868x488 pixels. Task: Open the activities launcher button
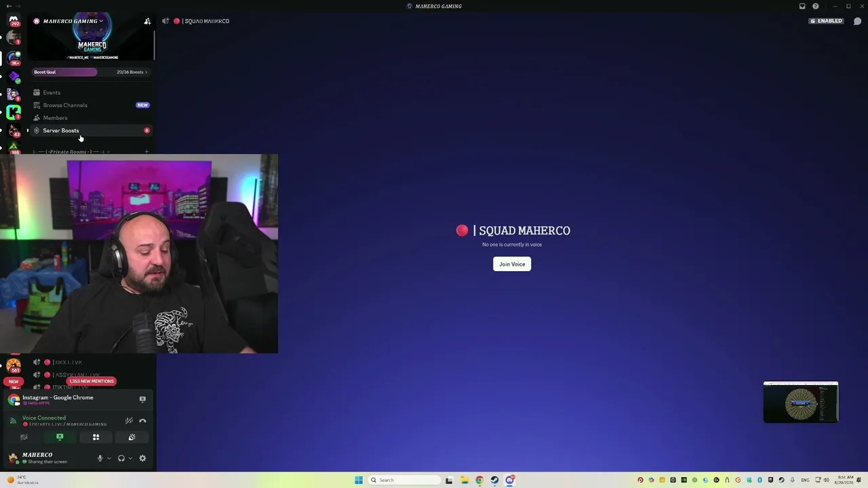[x=96, y=437]
